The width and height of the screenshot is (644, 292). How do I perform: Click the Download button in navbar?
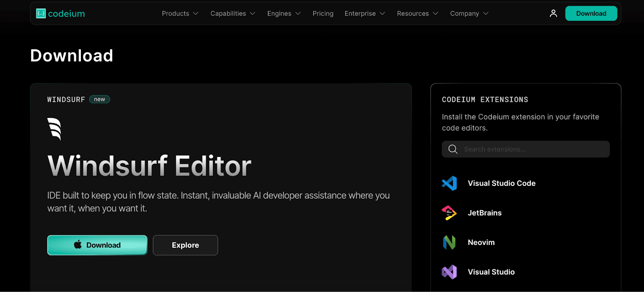[591, 14]
